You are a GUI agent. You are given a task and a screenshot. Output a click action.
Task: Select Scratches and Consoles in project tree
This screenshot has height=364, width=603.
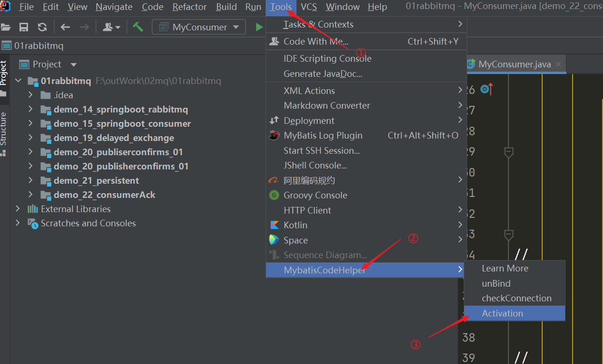[x=88, y=223]
